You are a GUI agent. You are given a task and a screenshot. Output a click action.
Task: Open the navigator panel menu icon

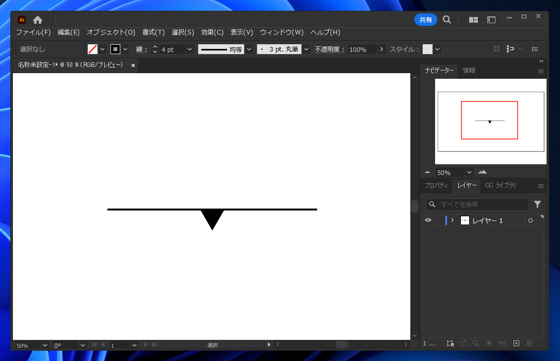pyautogui.click(x=541, y=71)
